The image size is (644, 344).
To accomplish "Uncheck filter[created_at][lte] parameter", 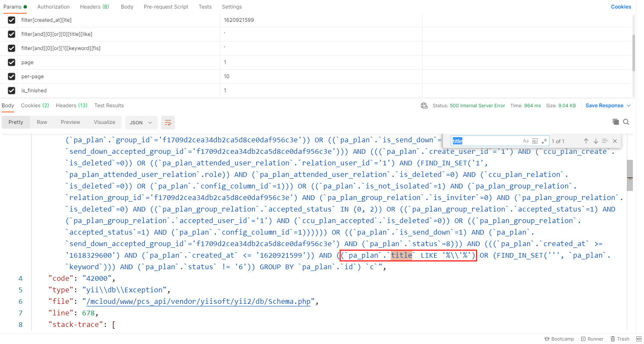I will coord(12,20).
